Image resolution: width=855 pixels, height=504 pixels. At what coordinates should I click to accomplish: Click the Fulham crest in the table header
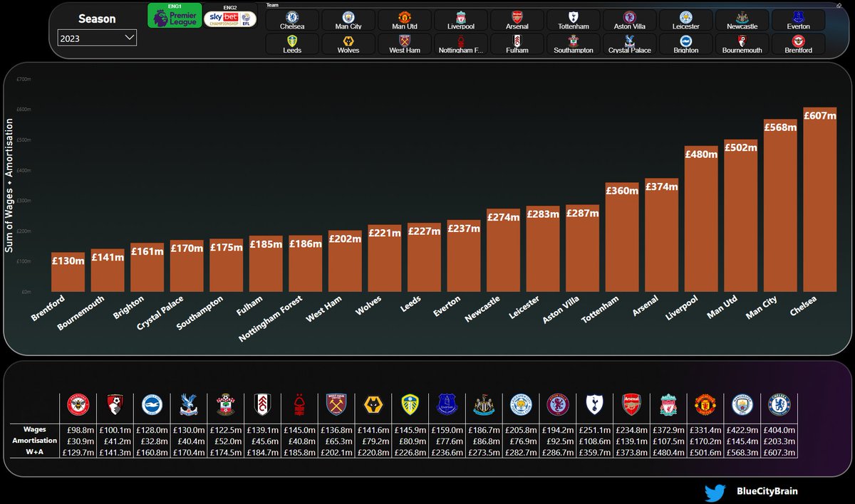[x=261, y=405]
